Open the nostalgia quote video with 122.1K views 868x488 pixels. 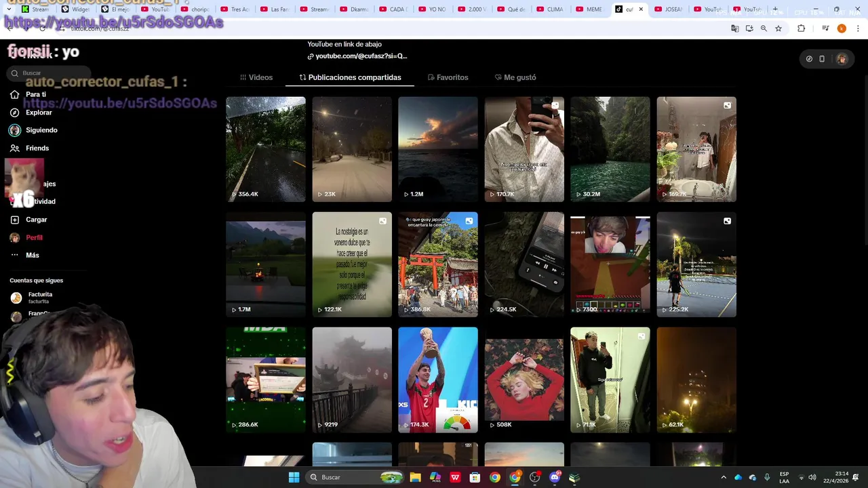pos(352,264)
